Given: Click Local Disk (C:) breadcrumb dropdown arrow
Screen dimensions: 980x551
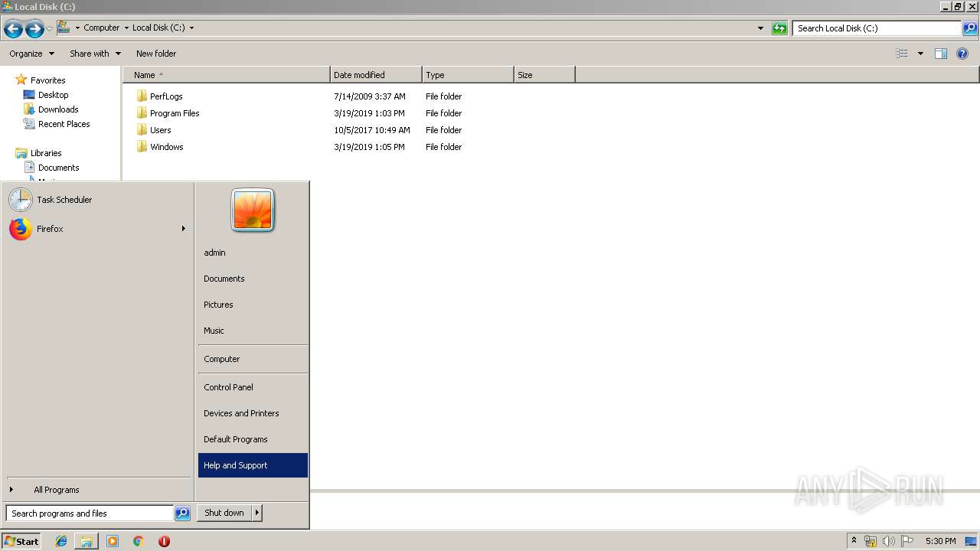Looking at the screenshot, I should (191, 28).
